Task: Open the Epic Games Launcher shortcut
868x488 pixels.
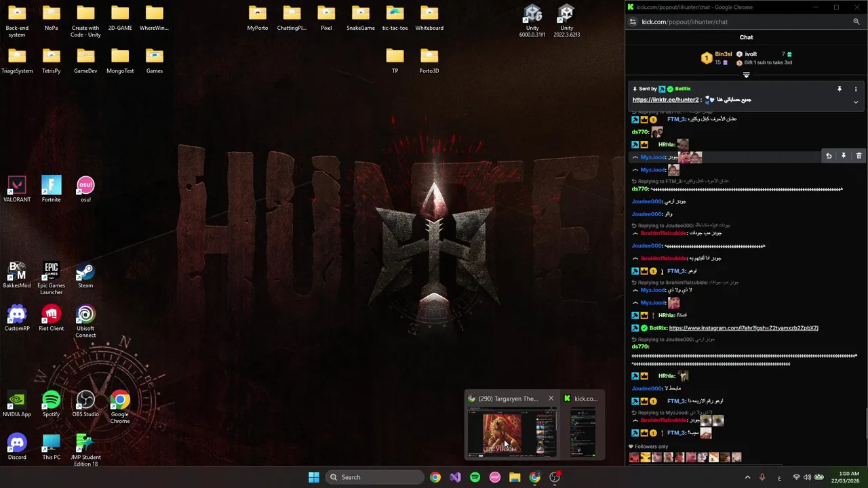Action: 52,278
